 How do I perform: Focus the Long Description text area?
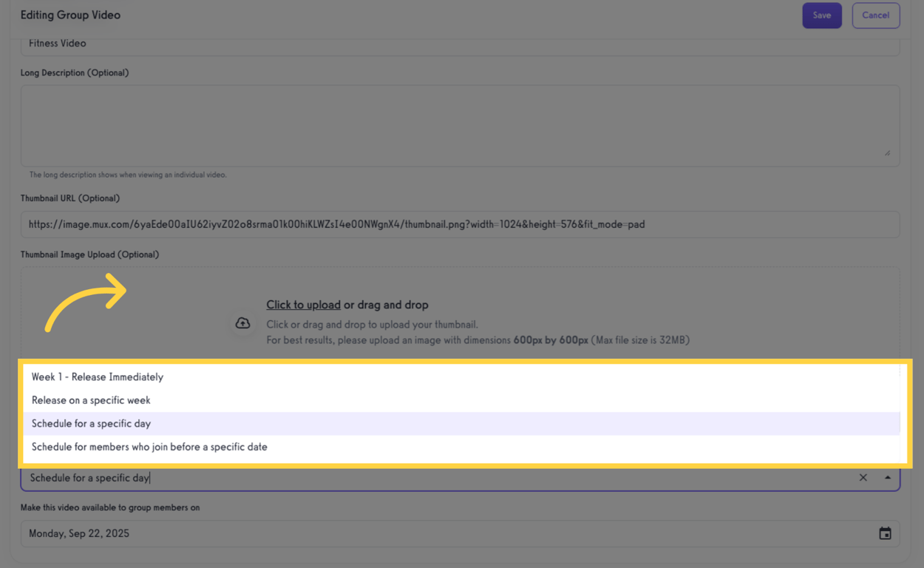(x=460, y=122)
